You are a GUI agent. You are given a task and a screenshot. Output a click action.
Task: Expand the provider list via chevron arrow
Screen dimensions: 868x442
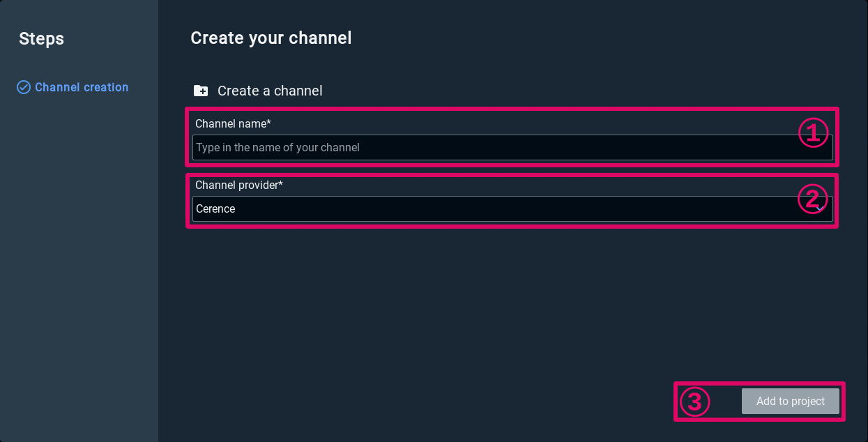[x=821, y=209]
